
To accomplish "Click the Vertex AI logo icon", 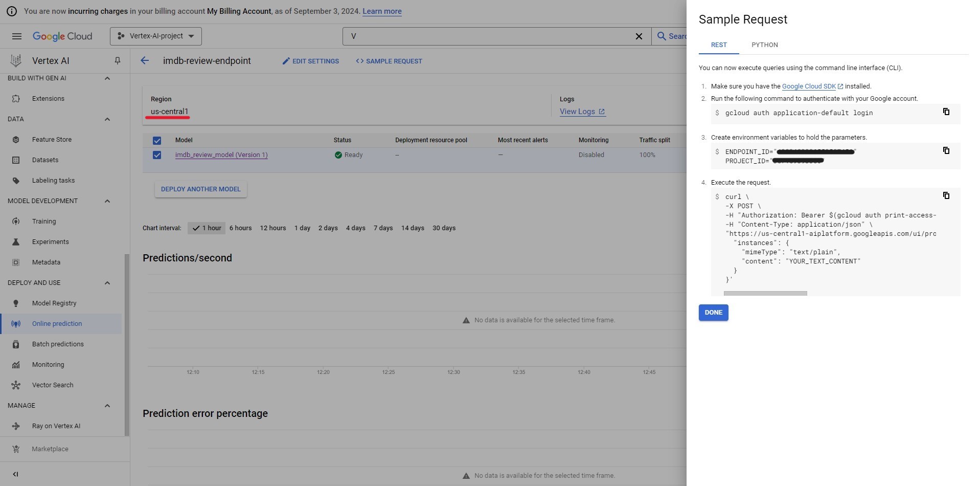I will click(16, 61).
